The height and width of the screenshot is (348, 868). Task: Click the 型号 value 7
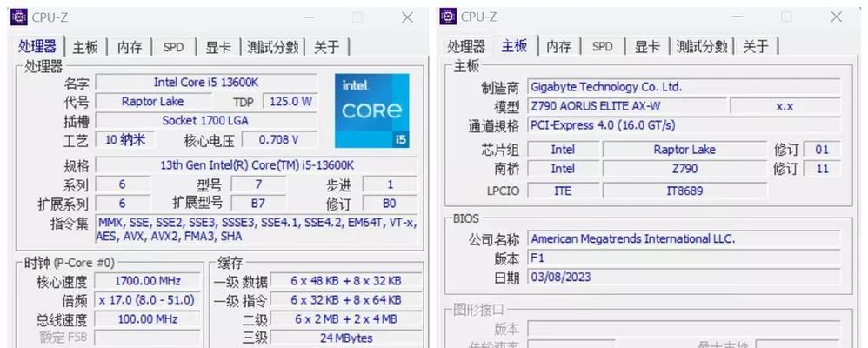coord(258,184)
